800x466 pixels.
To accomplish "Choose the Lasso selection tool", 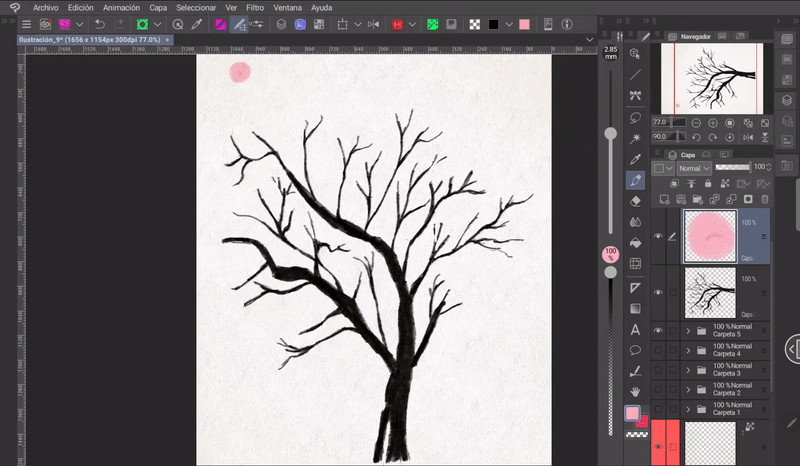I will (x=635, y=117).
